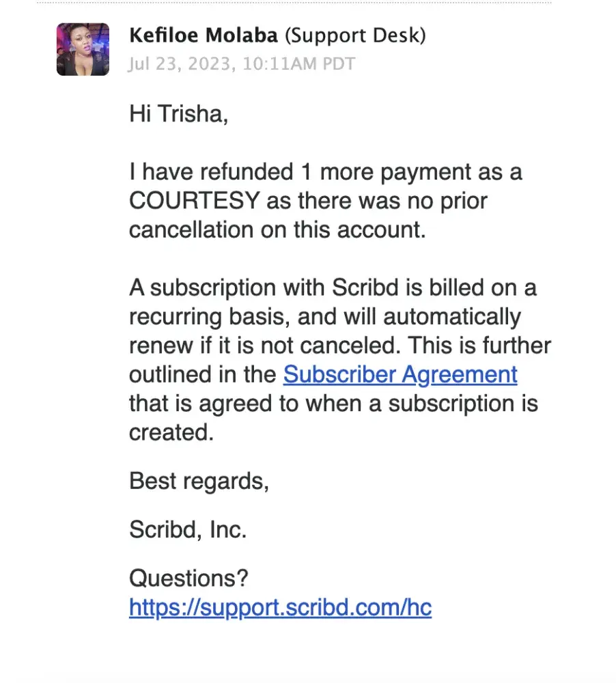Open the Subscriber Agreement link

[x=400, y=374]
